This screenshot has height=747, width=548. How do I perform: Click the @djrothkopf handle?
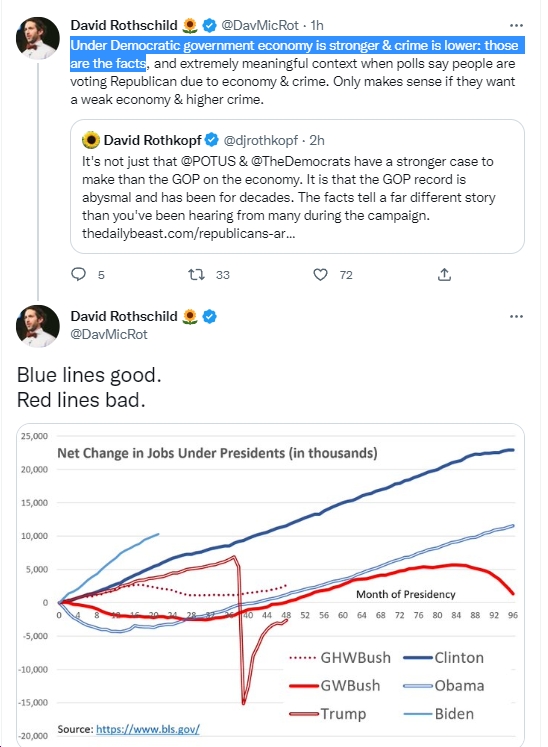261,140
